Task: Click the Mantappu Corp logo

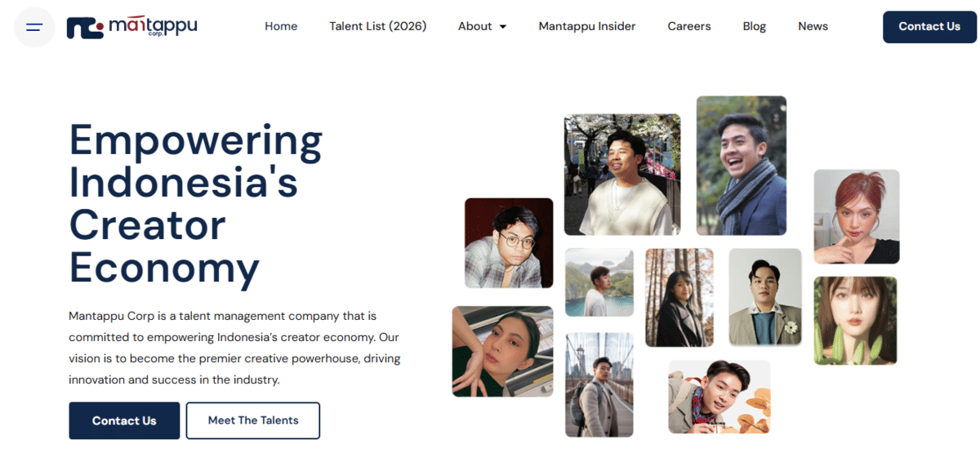Action: point(131,27)
